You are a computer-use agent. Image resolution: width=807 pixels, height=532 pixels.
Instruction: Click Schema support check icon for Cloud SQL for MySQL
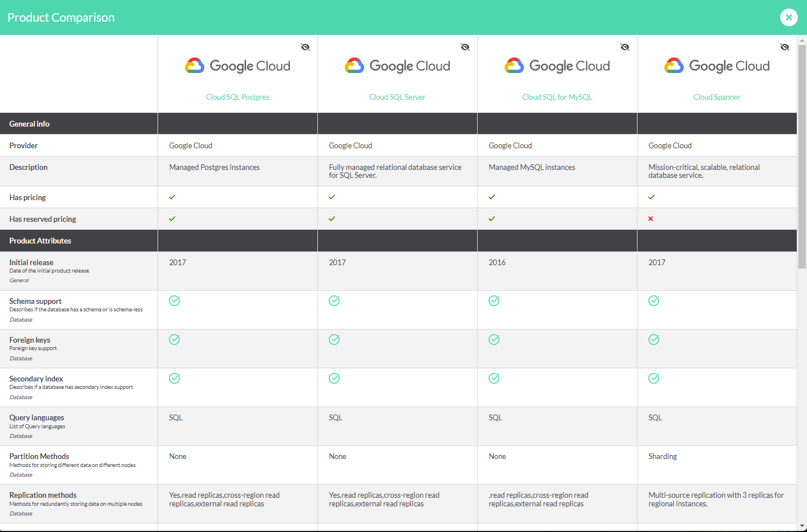(x=494, y=300)
